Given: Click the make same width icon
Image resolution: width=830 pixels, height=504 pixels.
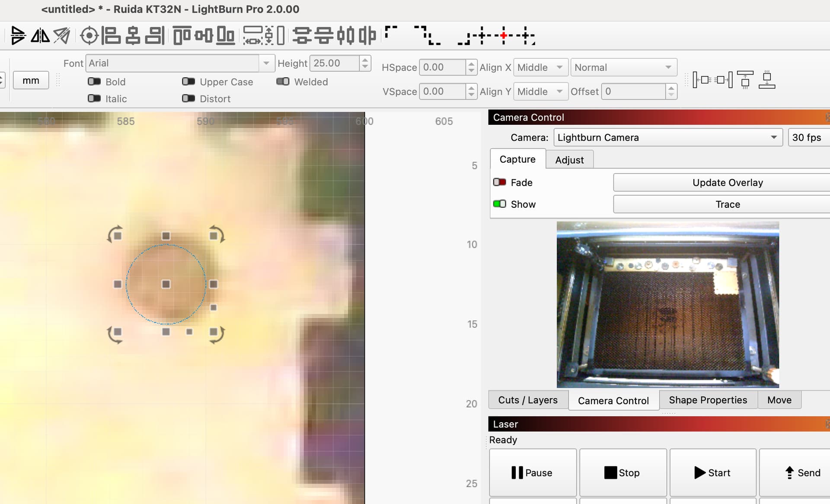Looking at the screenshot, I should (x=253, y=35).
